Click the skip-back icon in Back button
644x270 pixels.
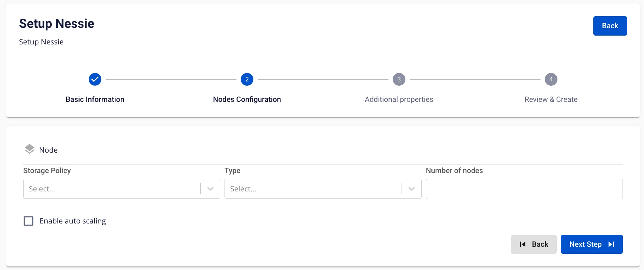523,244
